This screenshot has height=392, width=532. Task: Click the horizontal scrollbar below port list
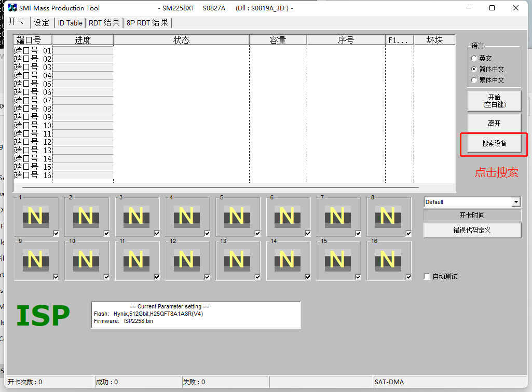pos(220,187)
